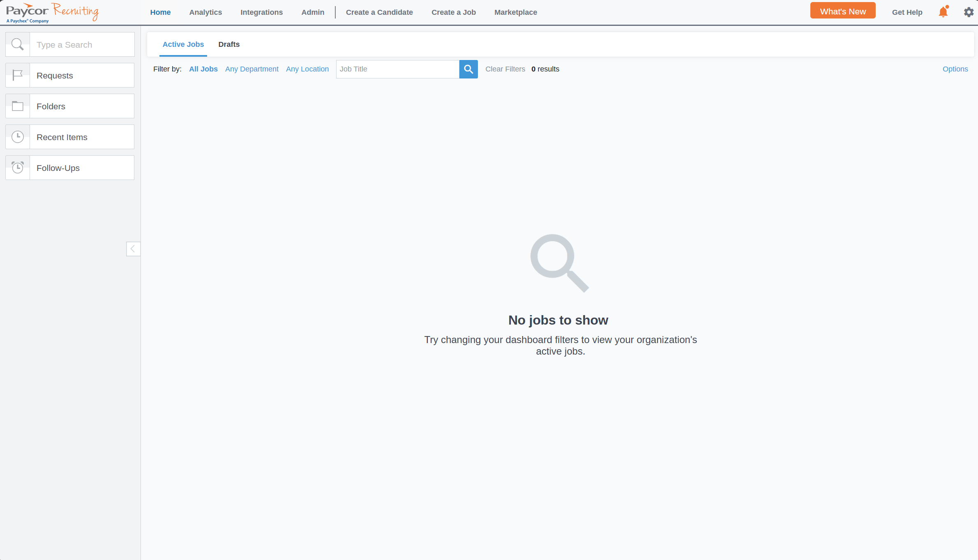The height and width of the screenshot is (560, 978).
Task: Click the Follow-Ups alarm clock icon
Action: (18, 168)
